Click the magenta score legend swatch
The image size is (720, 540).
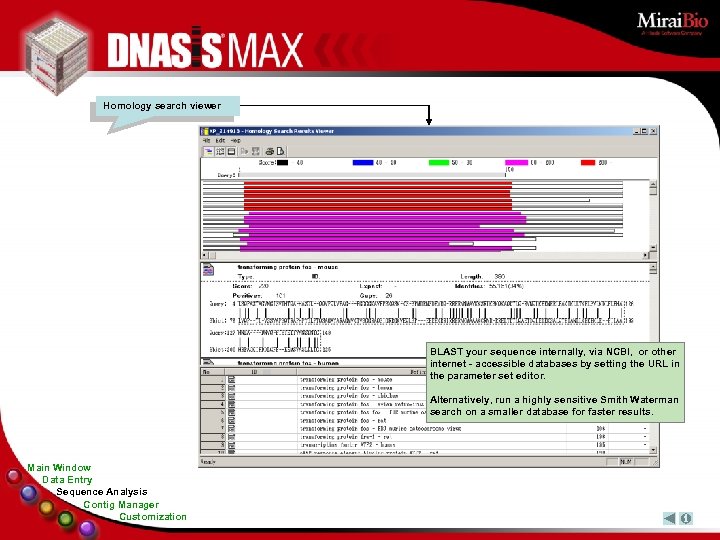(x=517, y=163)
